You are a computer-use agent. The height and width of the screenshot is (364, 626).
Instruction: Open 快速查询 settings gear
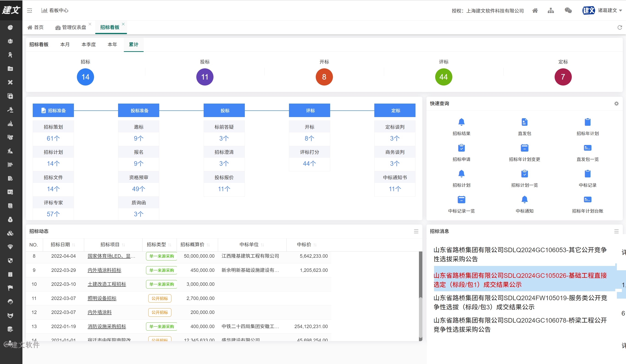616,104
